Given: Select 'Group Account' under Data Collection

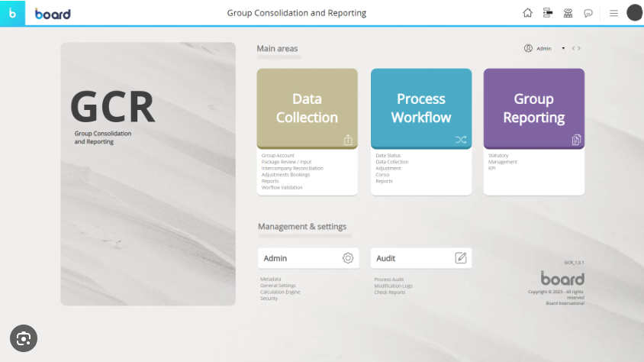Looking at the screenshot, I should 278,155.
